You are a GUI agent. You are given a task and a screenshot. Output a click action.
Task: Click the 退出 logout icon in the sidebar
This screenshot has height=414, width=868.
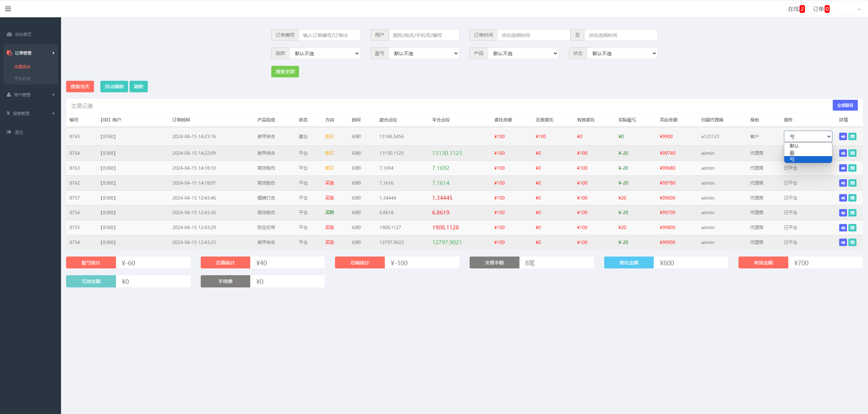(x=9, y=132)
